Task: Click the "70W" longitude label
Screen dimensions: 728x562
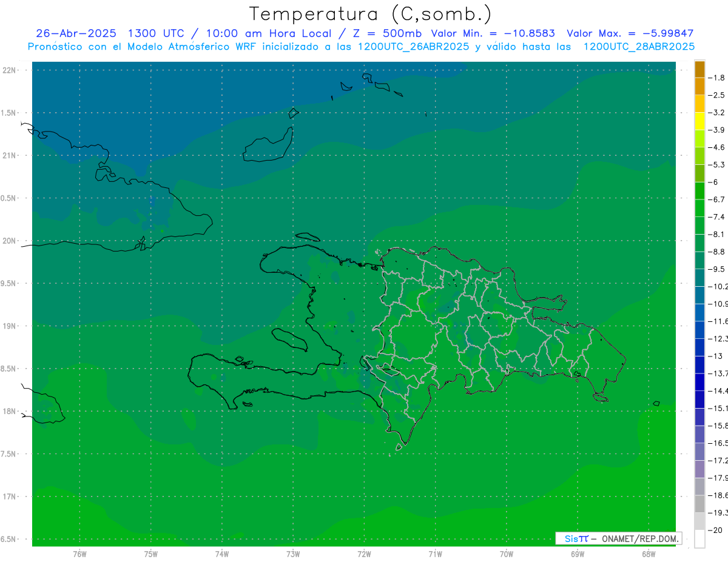Action: point(507,554)
